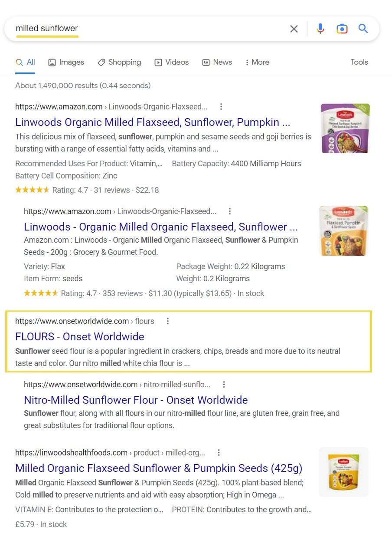Open options dots for Nitro-Milled Sunflower Flour result
392x537 pixels.
(x=224, y=385)
